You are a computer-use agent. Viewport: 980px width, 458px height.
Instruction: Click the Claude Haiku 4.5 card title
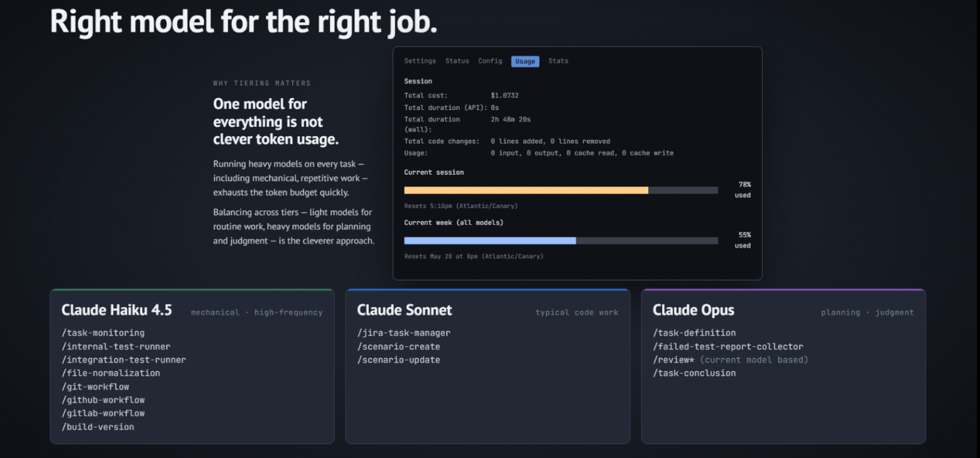click(117, 310)
